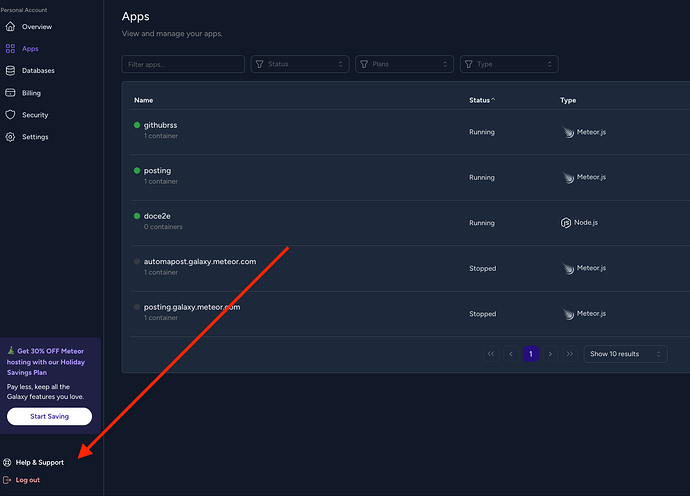Open the posting.galaxy.meteor.com app

192,307
